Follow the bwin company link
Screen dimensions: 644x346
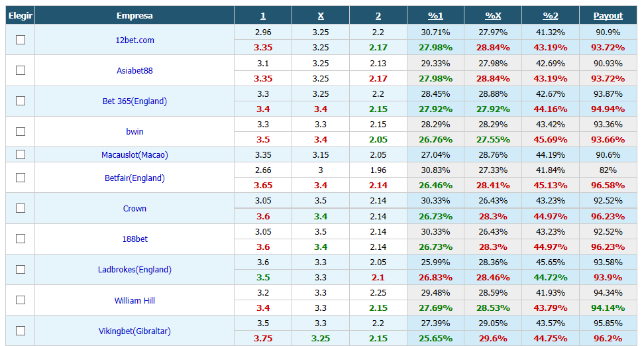[134, 131]
